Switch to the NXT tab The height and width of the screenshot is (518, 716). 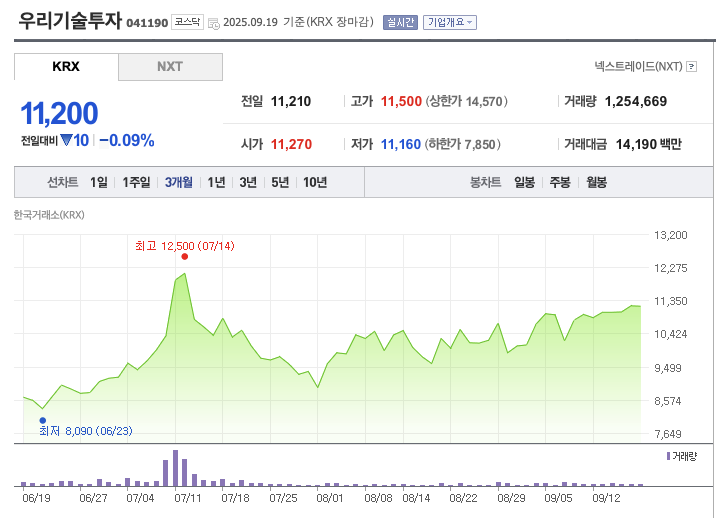coord(170,67)
